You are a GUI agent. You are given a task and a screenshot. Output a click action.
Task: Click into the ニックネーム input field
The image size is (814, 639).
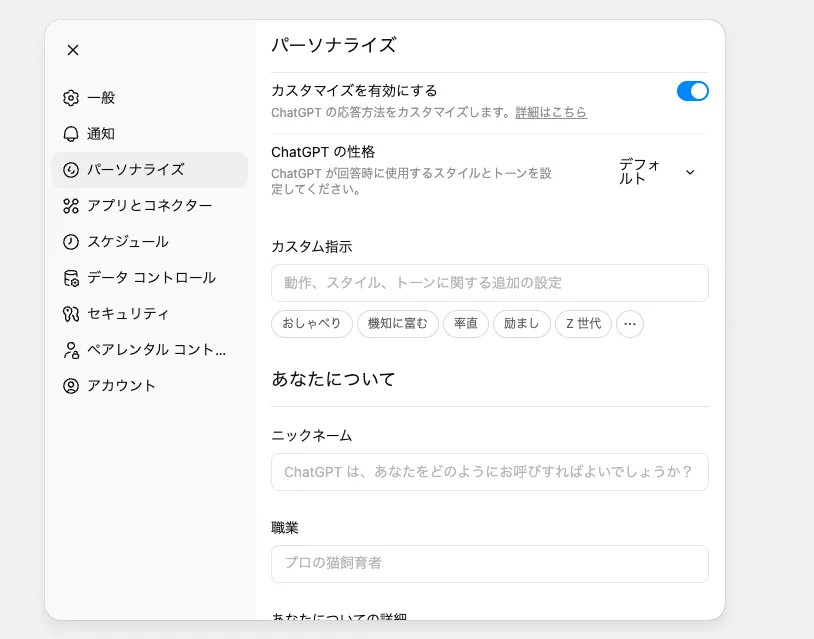(x=489, y=472)
